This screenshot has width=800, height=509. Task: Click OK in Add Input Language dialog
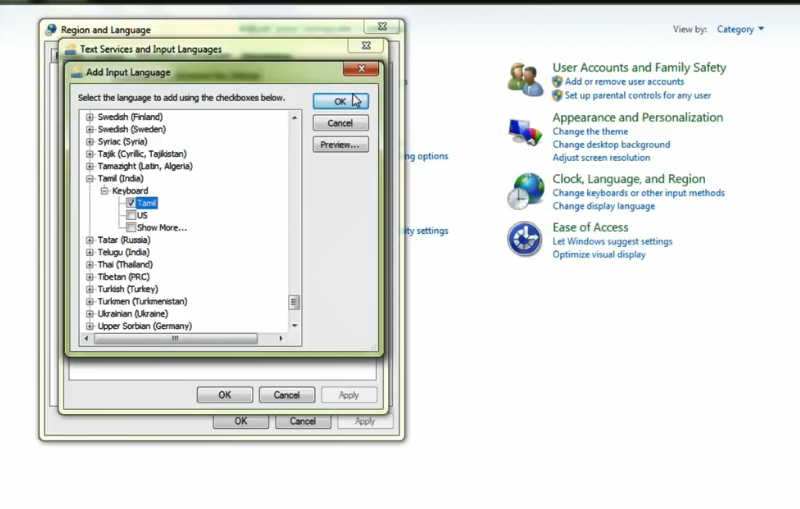tap(340, 101)
